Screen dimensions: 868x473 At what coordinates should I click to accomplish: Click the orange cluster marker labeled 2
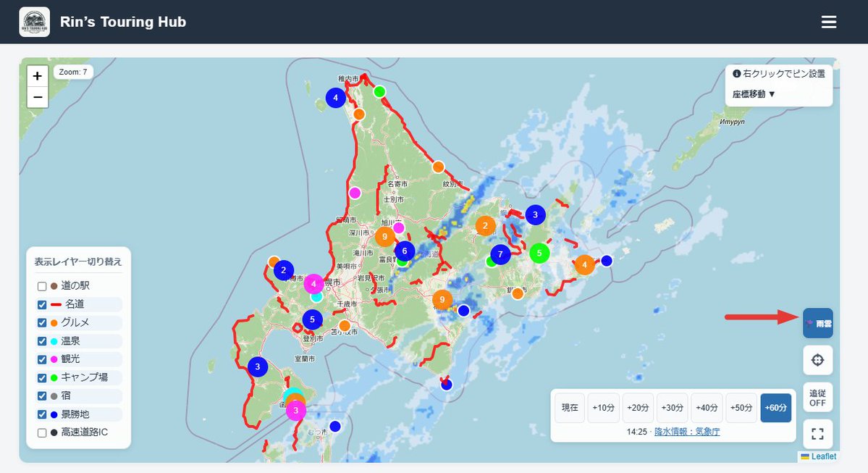(486, 225)
